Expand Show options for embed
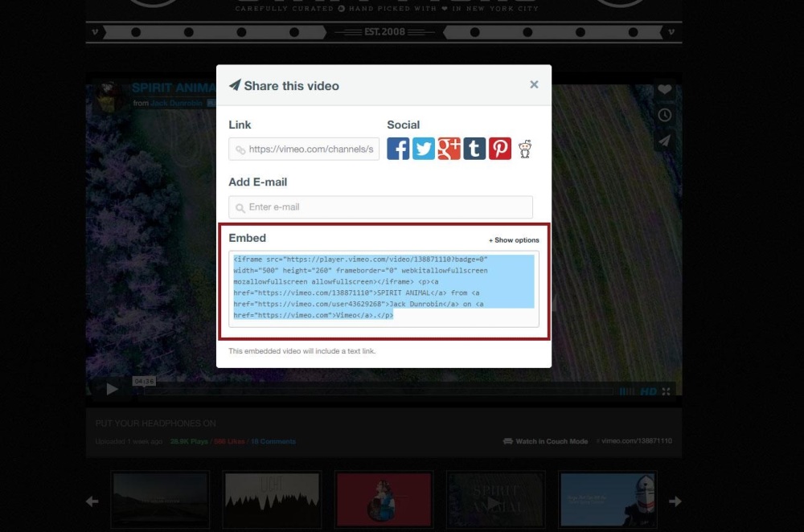Screen dimensions: 804x532 514,239
